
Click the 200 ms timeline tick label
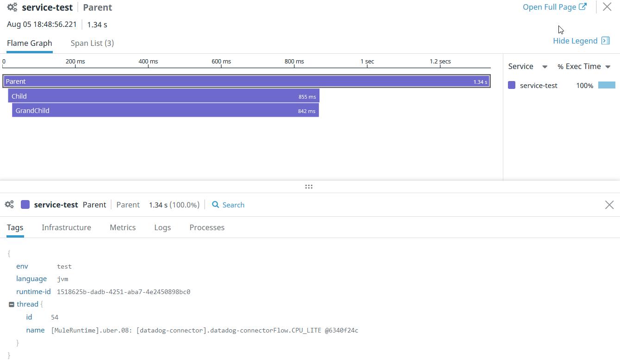tap(75, 61)
